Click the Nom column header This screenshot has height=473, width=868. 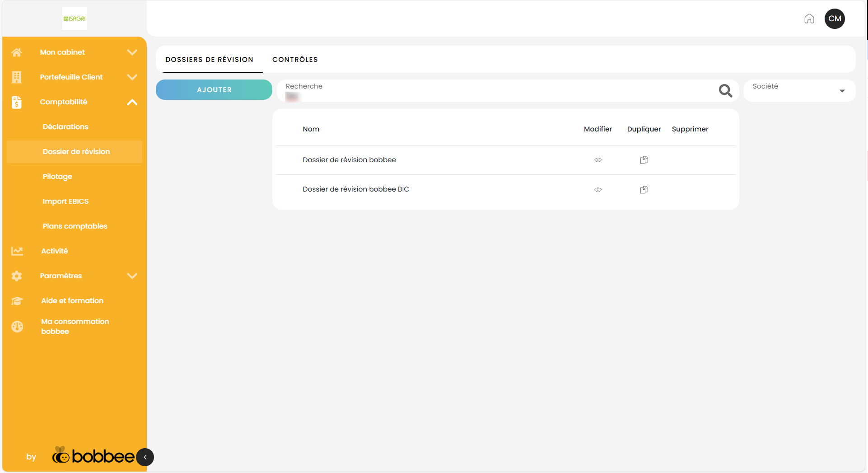tap(311, 129)
